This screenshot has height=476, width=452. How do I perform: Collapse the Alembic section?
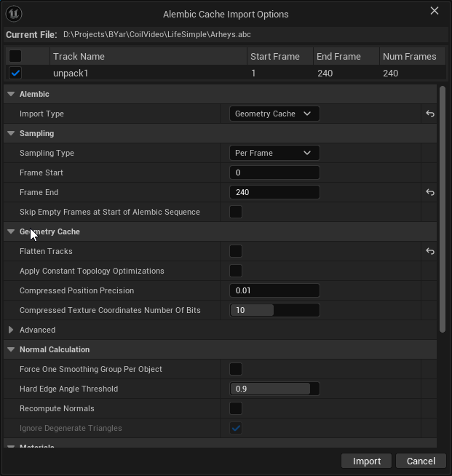(11, 94)
